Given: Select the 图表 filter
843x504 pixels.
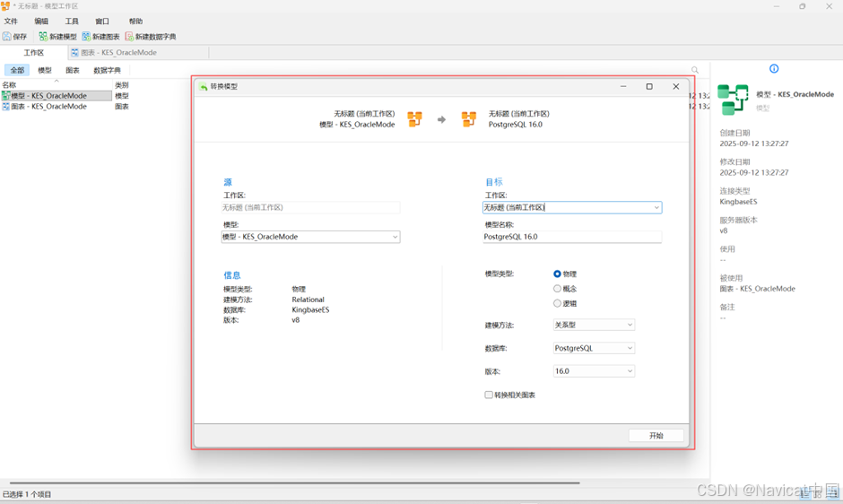Looking at the screenshot, I should click(x=73, y=71).
